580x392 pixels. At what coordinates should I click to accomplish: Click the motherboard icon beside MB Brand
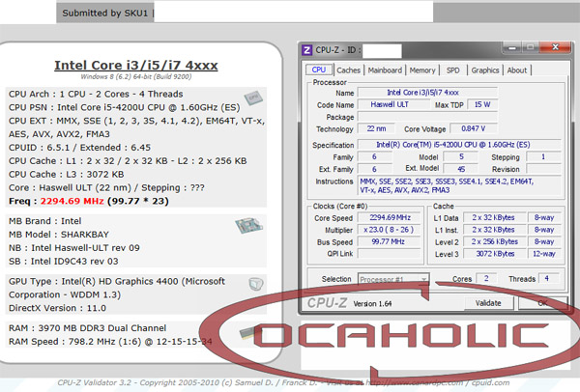[x=248, y=225]
